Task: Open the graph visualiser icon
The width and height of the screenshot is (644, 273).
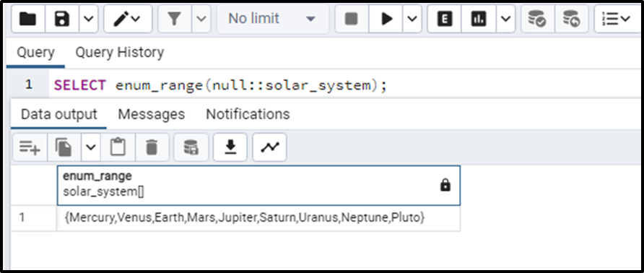Action: [x=270, y=147]
